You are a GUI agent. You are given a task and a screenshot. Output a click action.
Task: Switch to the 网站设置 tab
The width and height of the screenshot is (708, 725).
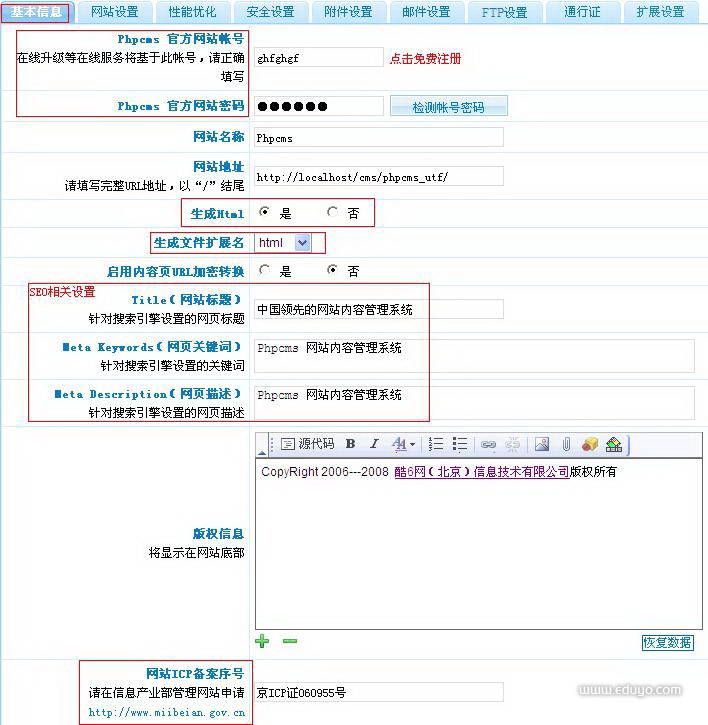click(114, 12)
